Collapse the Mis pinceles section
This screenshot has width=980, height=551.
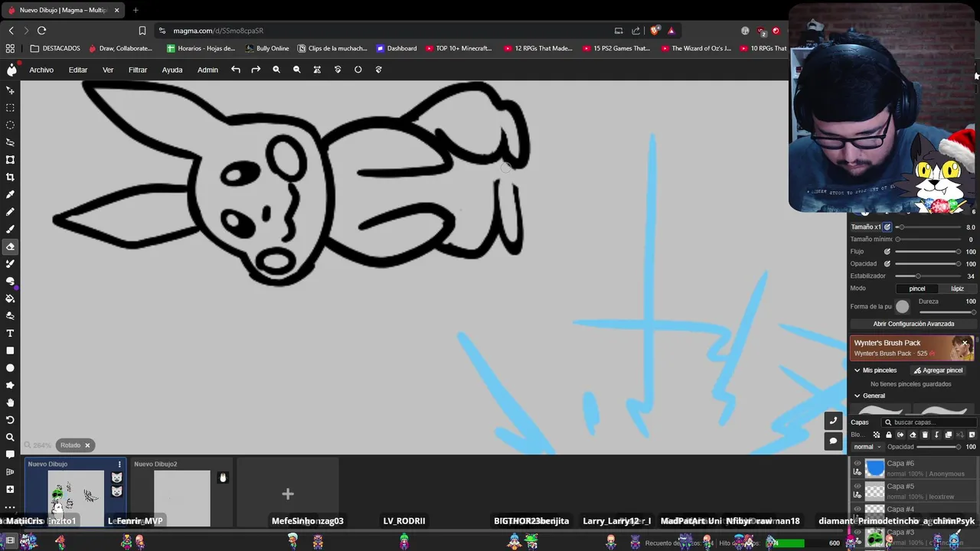857,370
